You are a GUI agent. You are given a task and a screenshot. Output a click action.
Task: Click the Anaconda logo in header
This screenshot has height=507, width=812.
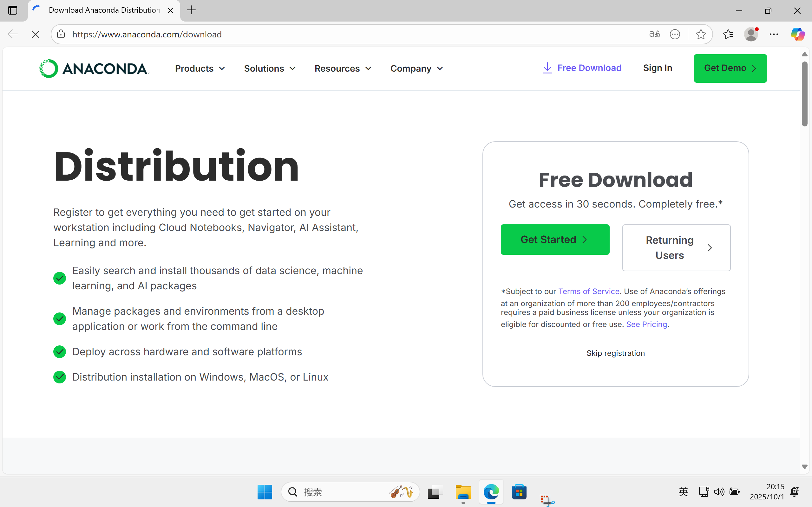[x=94, y=68]
